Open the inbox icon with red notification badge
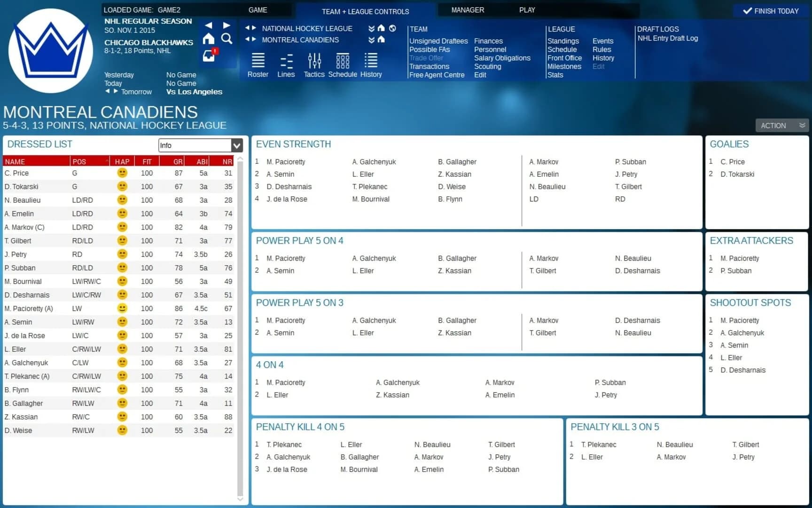This screenshot has height=508, width=812. 208,56
